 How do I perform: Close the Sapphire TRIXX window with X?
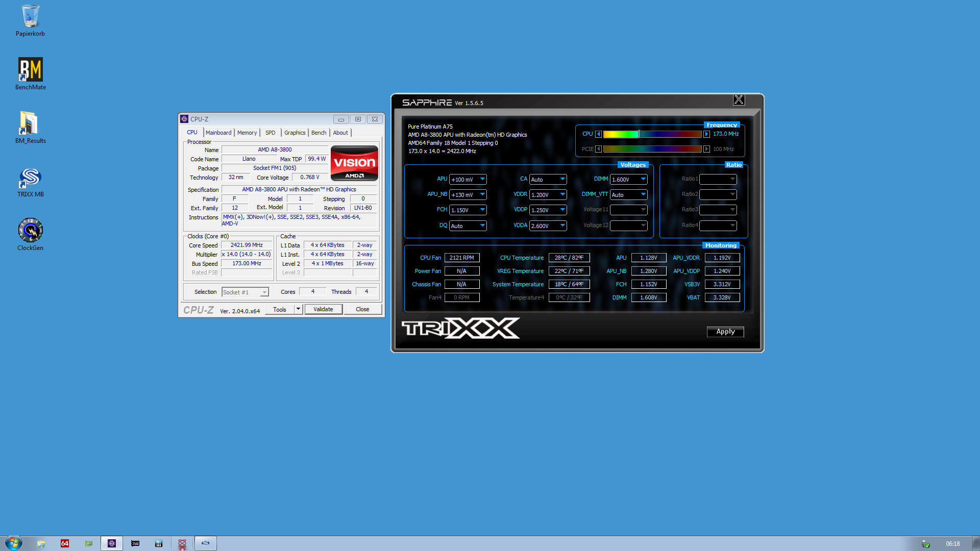pos(739,100)
